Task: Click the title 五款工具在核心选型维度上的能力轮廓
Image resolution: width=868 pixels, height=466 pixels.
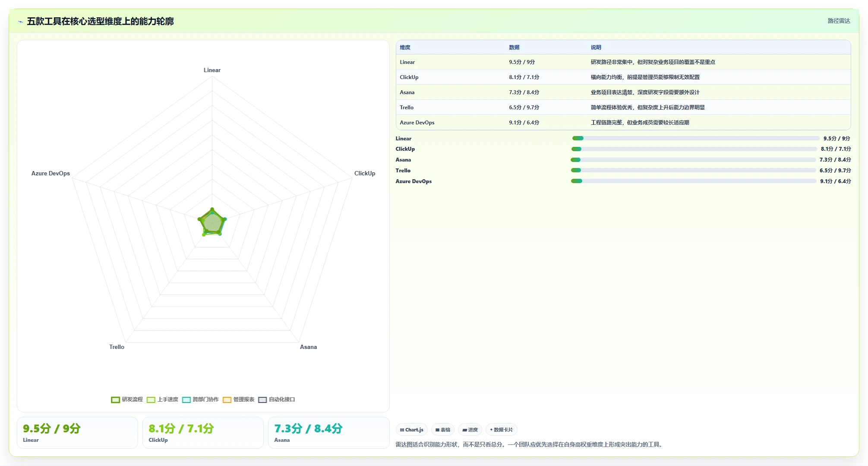Action: pos(100,21)
